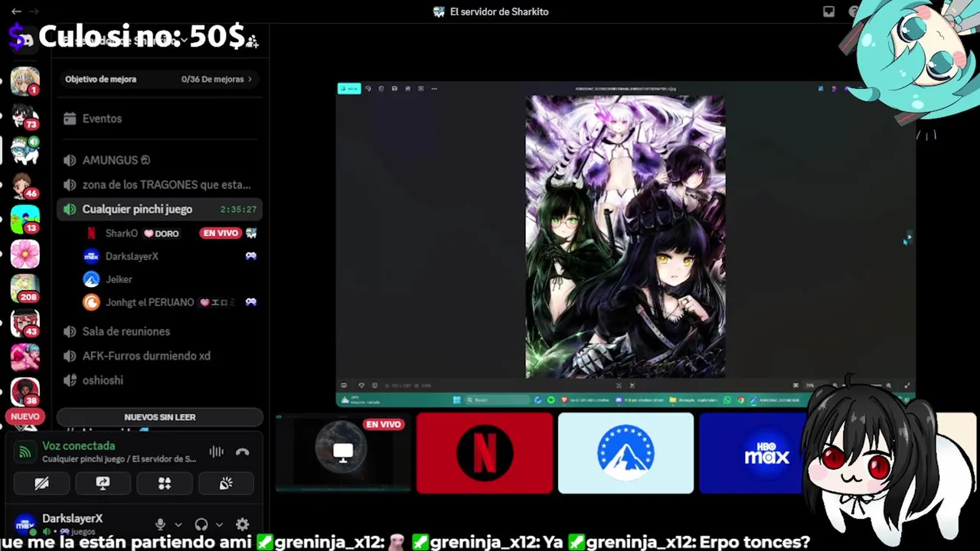
Task: Open server with 208 badge in sidebar
Action: 24,288
